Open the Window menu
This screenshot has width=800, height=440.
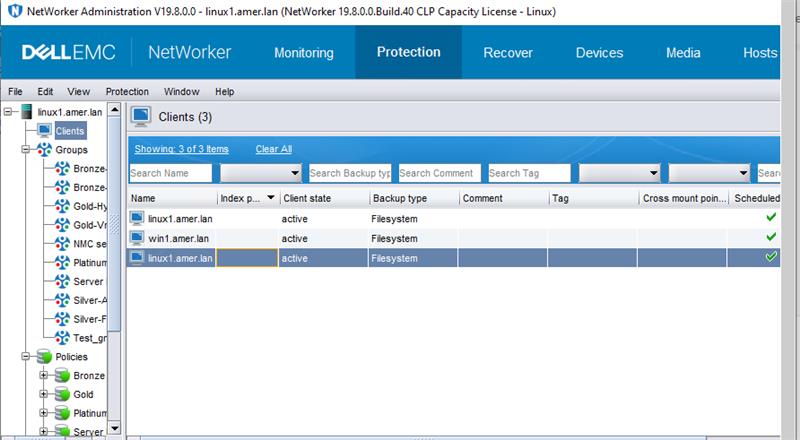point(181,91)
